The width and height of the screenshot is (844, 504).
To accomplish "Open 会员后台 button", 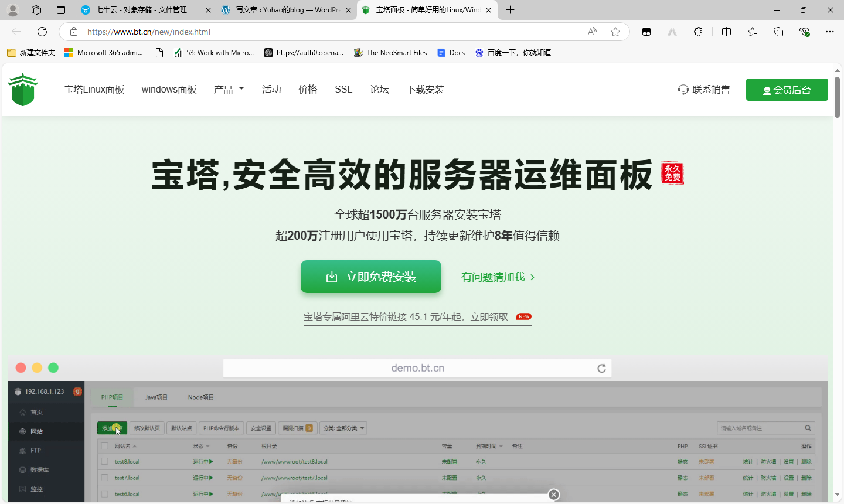I will click(x=787, y=90).
